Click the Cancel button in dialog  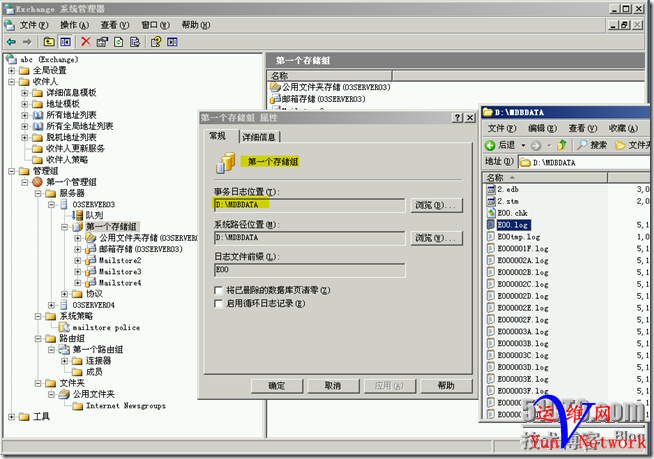click(x=333, y=386)
